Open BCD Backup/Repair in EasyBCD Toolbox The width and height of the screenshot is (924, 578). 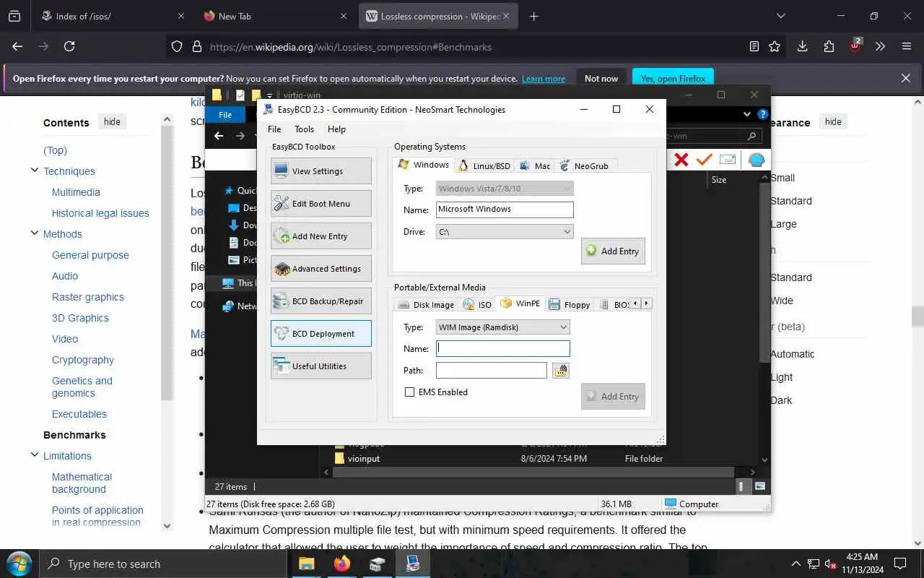click(x=321, y=301)
